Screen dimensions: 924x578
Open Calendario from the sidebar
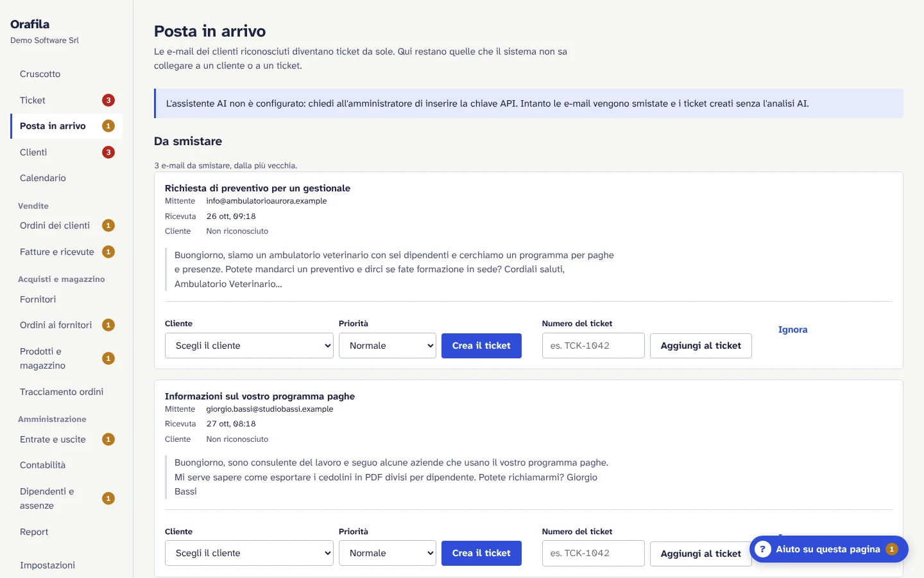click(66, 178)
